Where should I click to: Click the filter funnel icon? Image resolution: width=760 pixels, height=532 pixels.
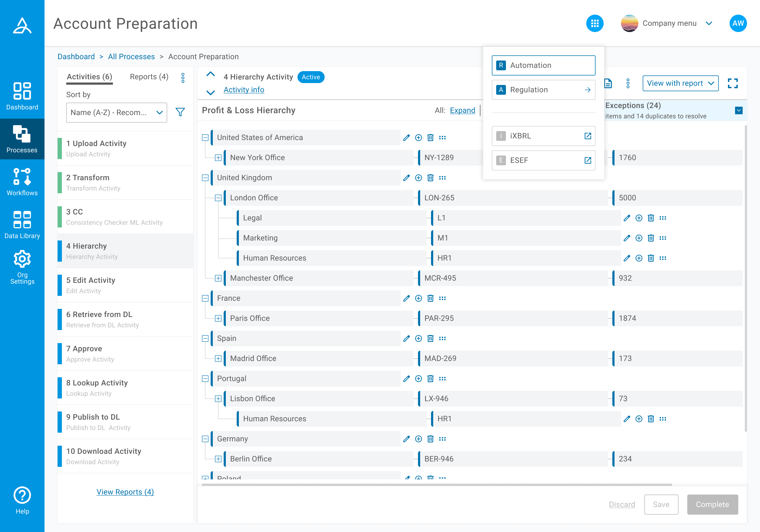point(180,112)
